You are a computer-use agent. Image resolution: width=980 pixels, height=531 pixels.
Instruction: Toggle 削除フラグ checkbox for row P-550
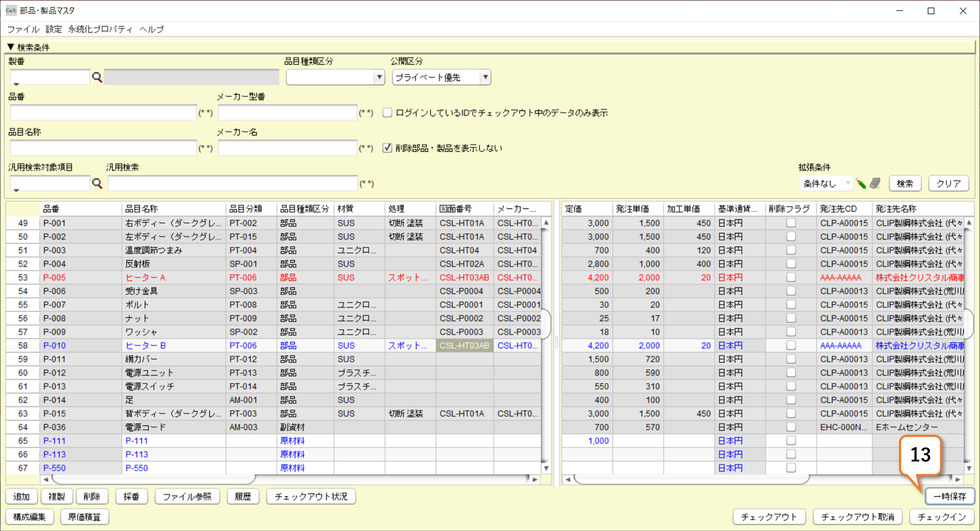pos(791,468)
